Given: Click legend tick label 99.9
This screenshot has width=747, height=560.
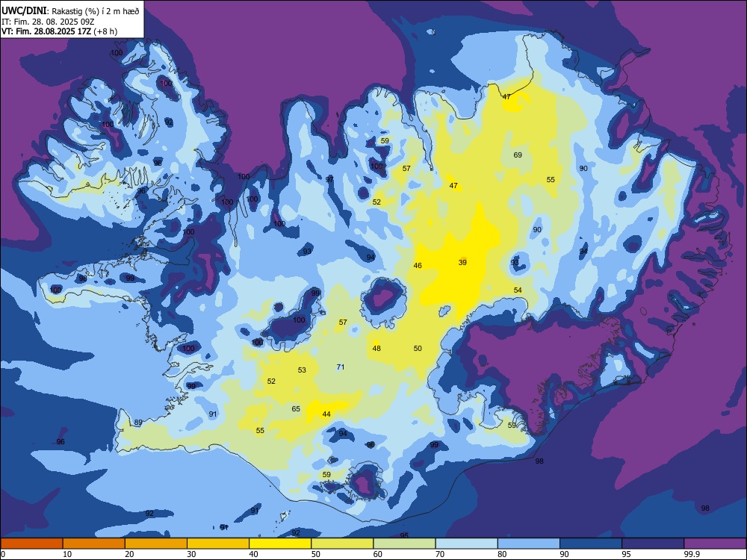Looking at the screenshot, I should (x=691, y=554).
